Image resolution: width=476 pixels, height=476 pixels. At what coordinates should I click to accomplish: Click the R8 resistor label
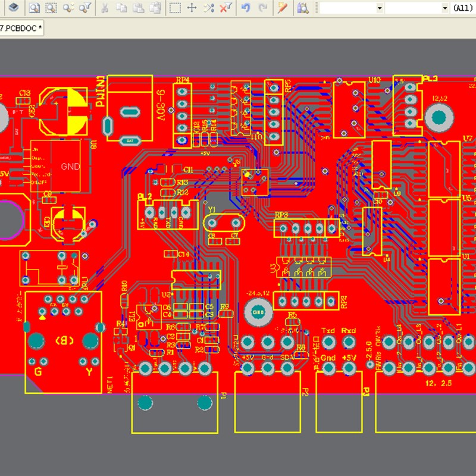click(x=300, y=348)
